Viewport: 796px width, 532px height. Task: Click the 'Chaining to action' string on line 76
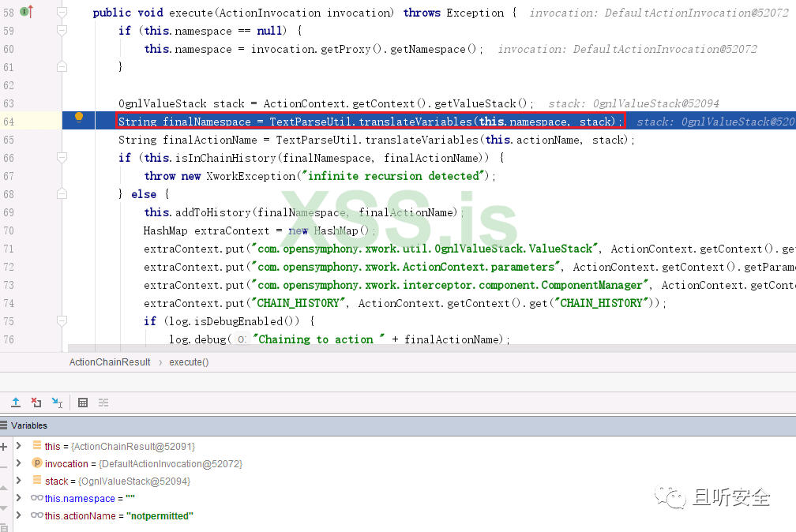pos(317,339)
